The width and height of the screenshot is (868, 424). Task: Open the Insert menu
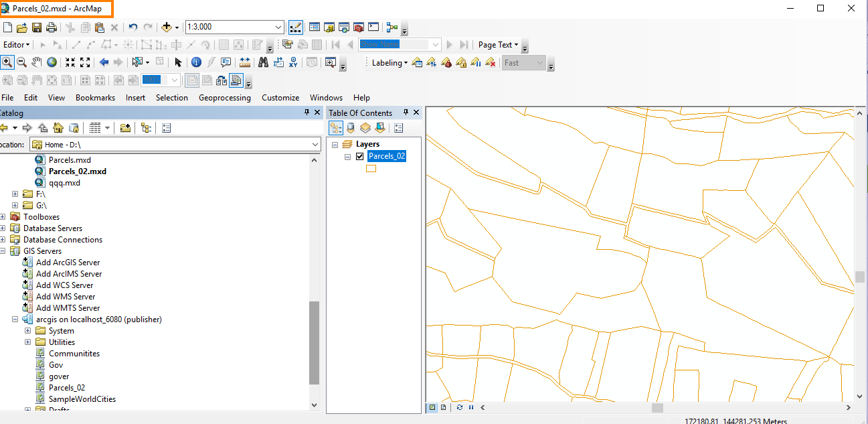click(x=135, y=98)
